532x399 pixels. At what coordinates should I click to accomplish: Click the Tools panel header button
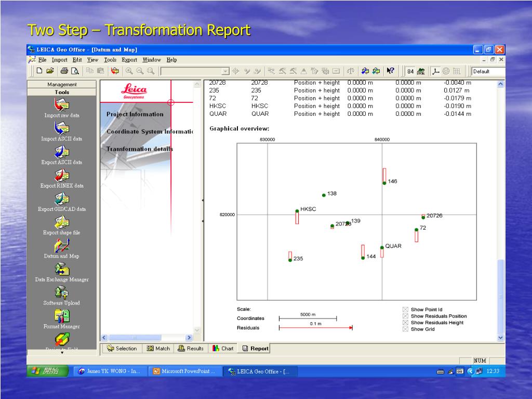tap(62, 92)
